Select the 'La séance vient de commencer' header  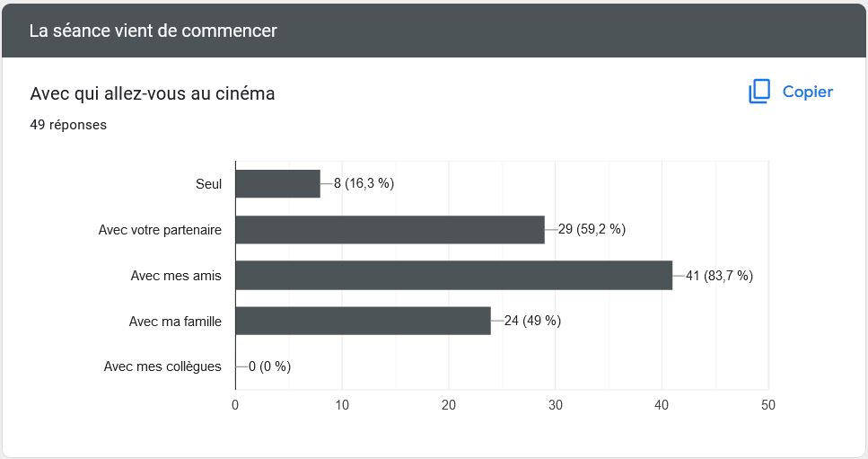[153, 31]
